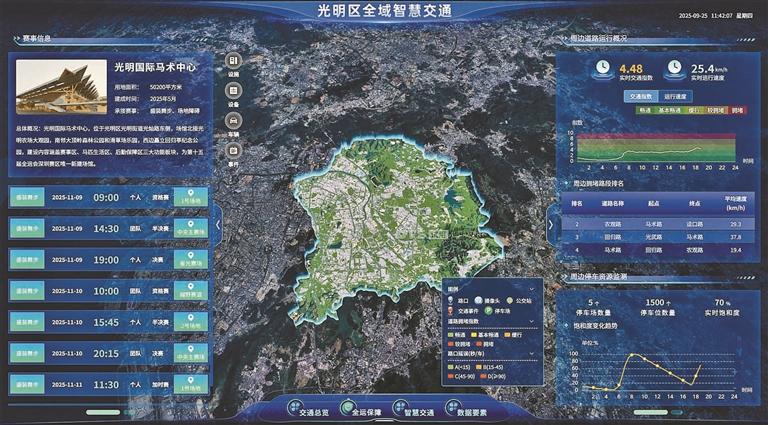Toggle the 摄像头 camera legend icon
This screenshot has height=425, width=768.
(x=479, y=299)
